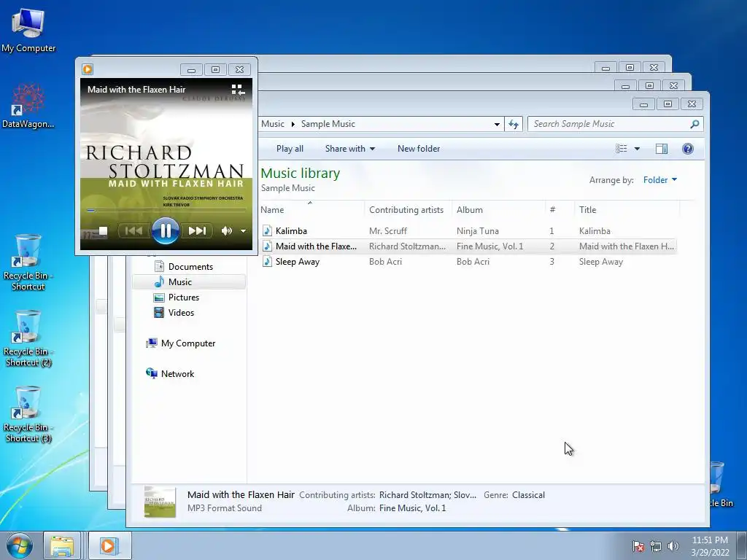Sort by the Name column
Screen dimensions: 747x560
[312, 209]
